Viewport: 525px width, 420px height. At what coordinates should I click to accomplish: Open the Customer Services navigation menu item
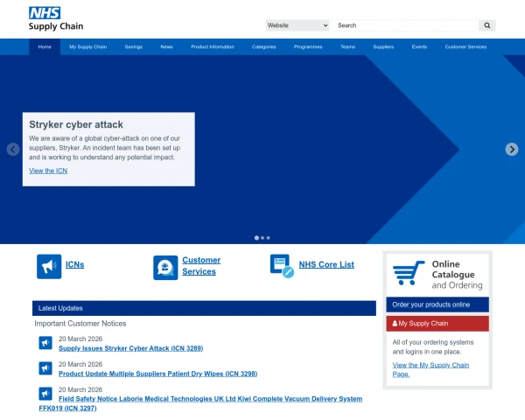[x=465, y=47]
